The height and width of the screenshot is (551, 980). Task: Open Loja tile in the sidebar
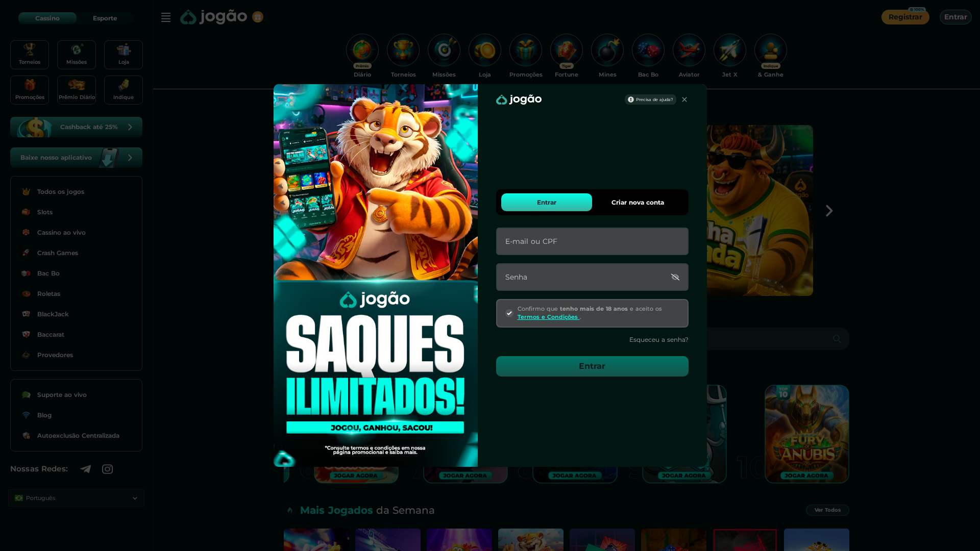(124, 55)
